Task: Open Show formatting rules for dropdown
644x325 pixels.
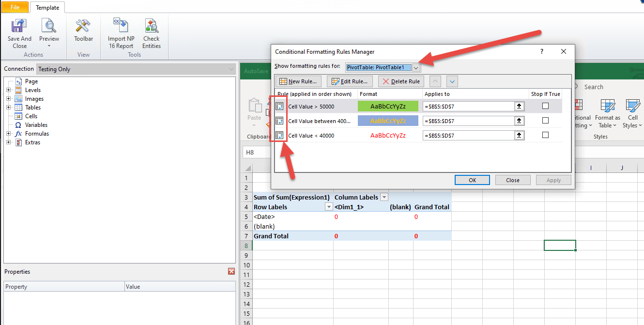Action: point(416,68)
